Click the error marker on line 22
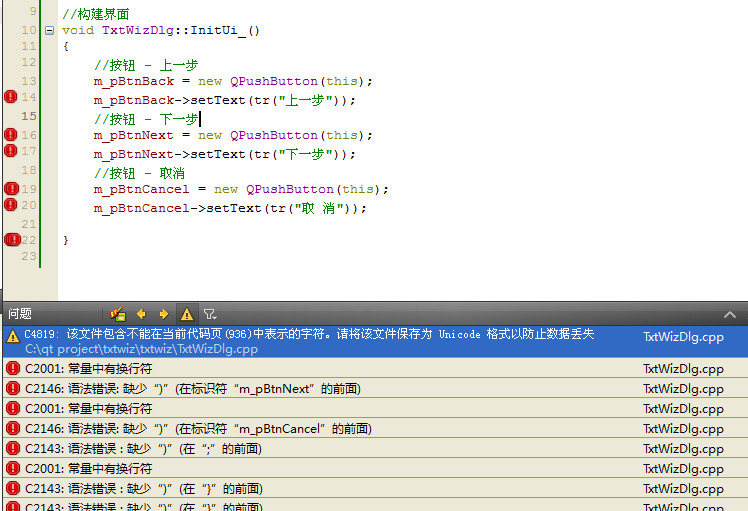The height and width of the screenshot is (511, 748). pos(11,240)
